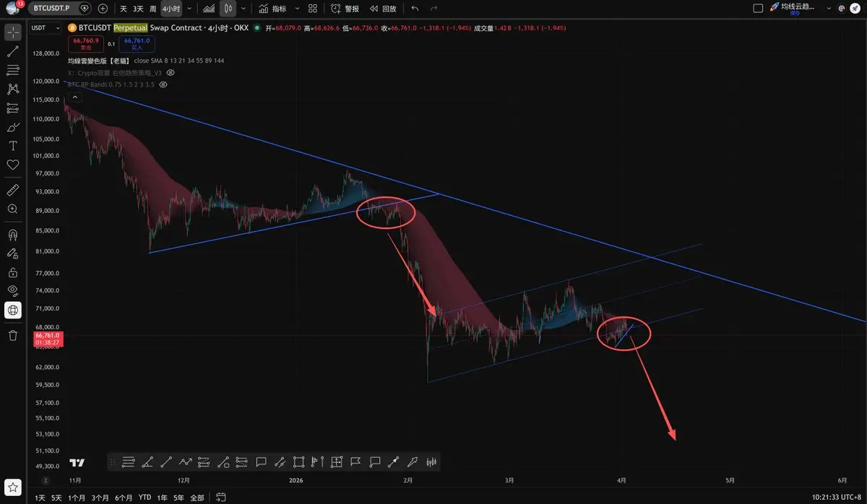Select the 3天 timeframe
867x504 pixels.
click(138, 9)
